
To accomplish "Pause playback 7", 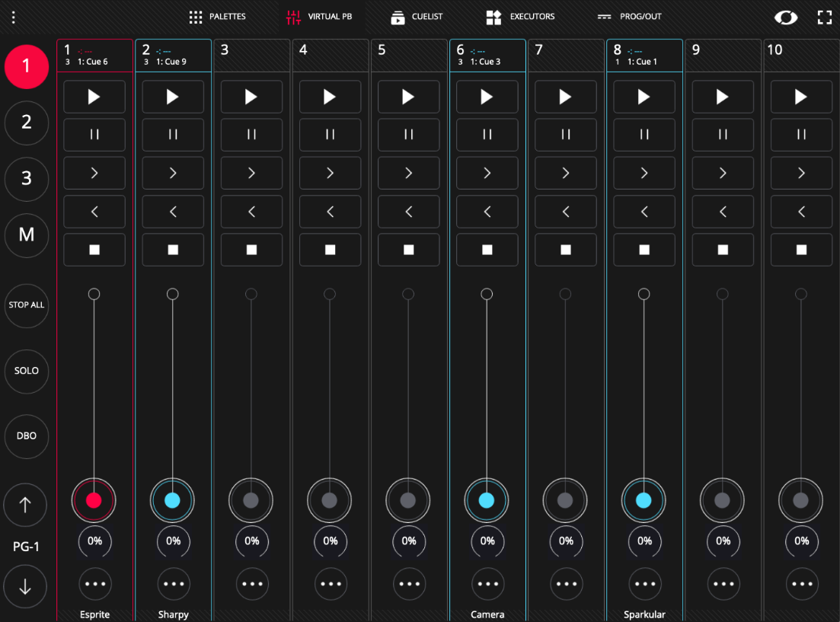I will click(565, 135).
